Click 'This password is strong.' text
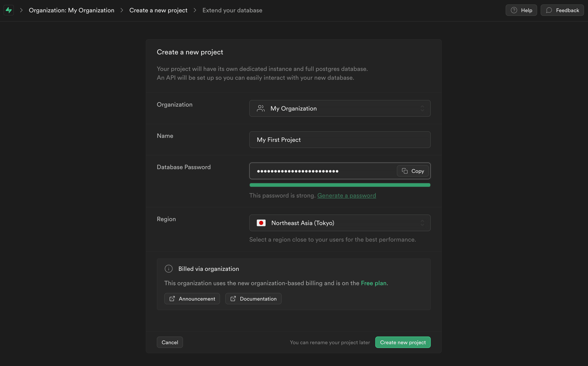The image size is (588, 366). click(282, 195)
